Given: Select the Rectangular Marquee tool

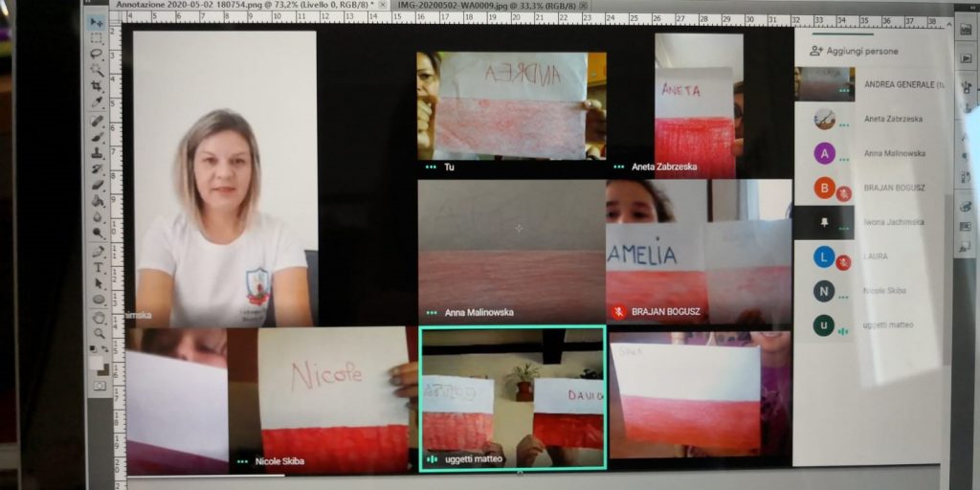Looking at the screenshot, I should pos(97,37).
